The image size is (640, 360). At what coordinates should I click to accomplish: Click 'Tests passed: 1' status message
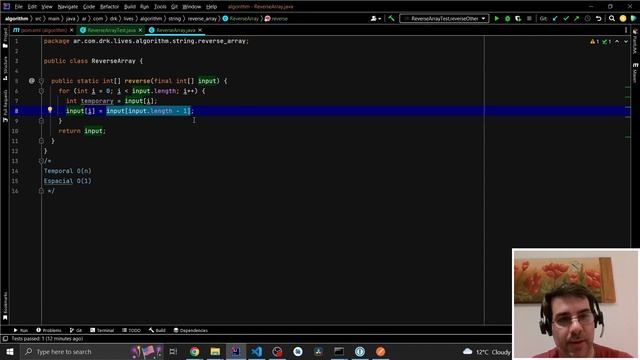[x=47, y=339]
